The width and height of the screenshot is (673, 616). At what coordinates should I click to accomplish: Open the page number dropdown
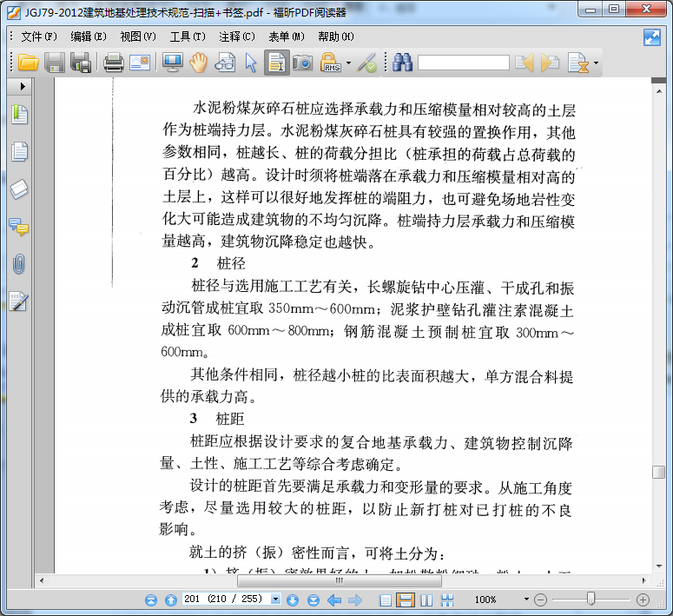point(276,599)
